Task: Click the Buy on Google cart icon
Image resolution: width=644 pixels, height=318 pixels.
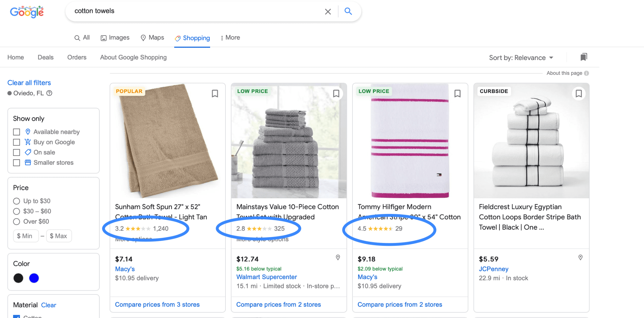Action: [x=28, y=142]
